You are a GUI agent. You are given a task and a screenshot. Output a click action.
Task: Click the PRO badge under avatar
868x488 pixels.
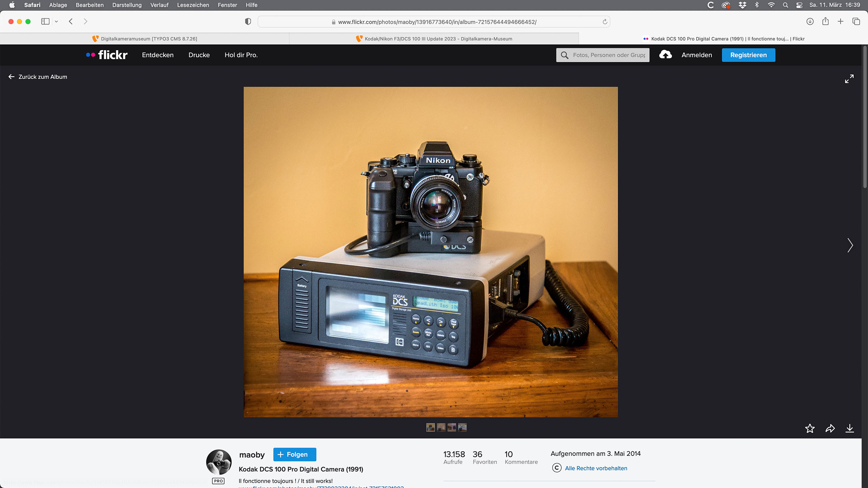218,481
